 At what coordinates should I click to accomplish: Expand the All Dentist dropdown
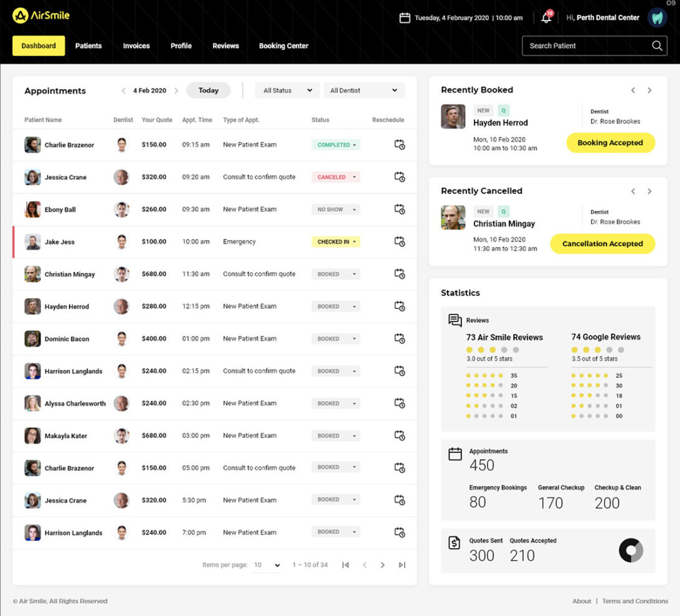pyautogui.click(x=364, y=90)
